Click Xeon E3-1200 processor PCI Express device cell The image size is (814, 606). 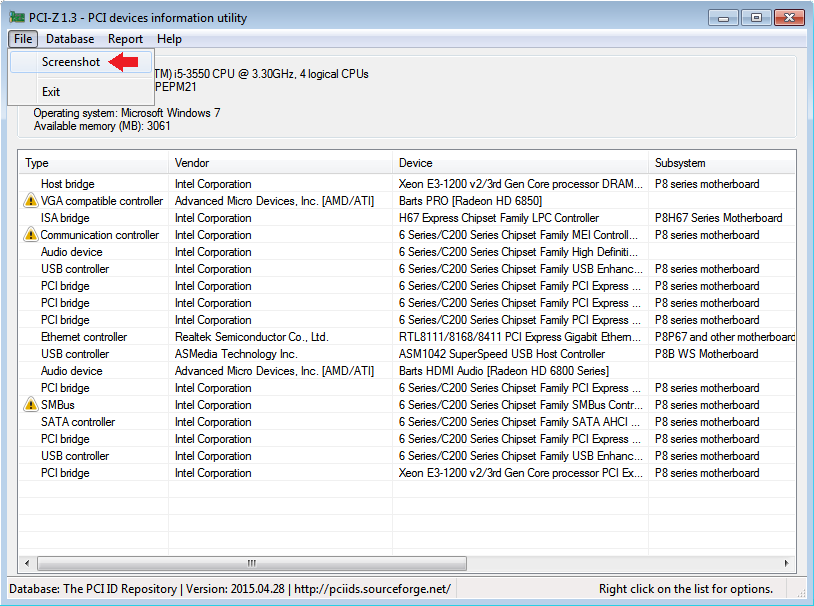click(520, 473)
